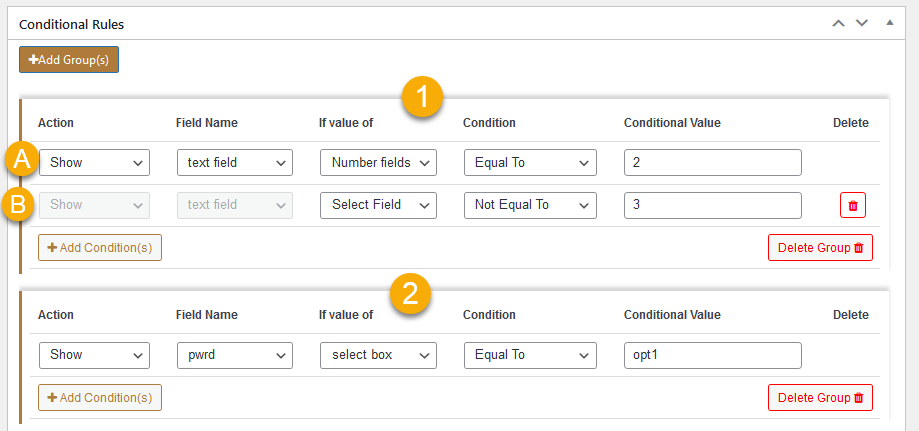Click the conditional value field containing 3
Viewport: 919px width, 431px height.
(712, 205)
